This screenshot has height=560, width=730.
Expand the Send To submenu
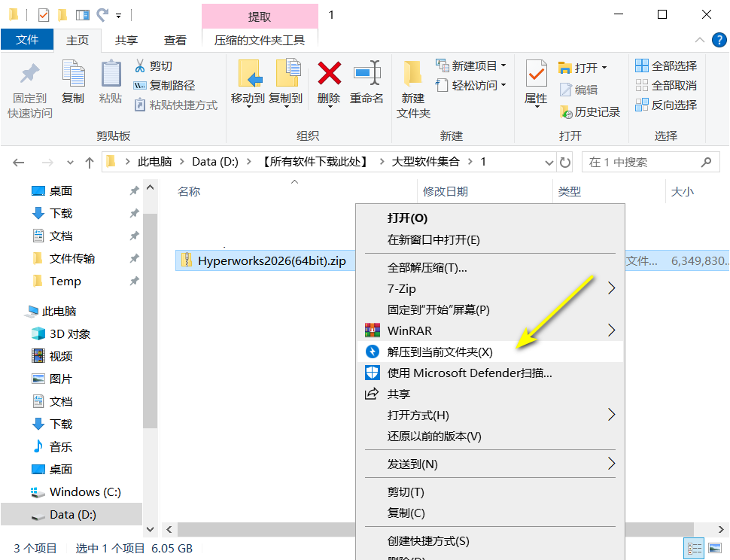[x=612, y=464]
